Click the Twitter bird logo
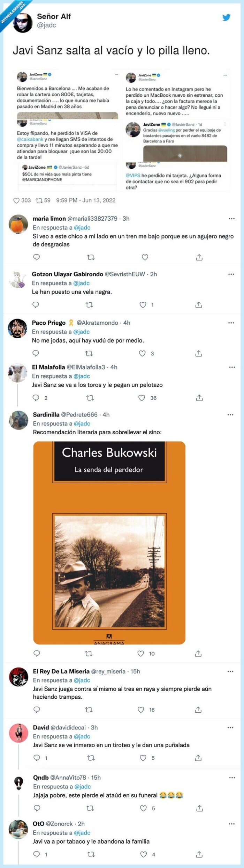 [227, 17]
